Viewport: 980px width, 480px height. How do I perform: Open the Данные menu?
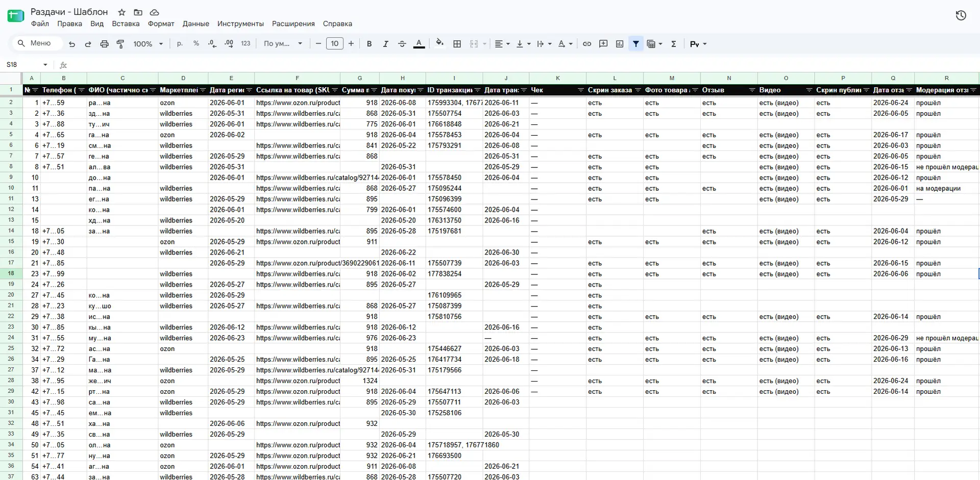click(195, 23)
